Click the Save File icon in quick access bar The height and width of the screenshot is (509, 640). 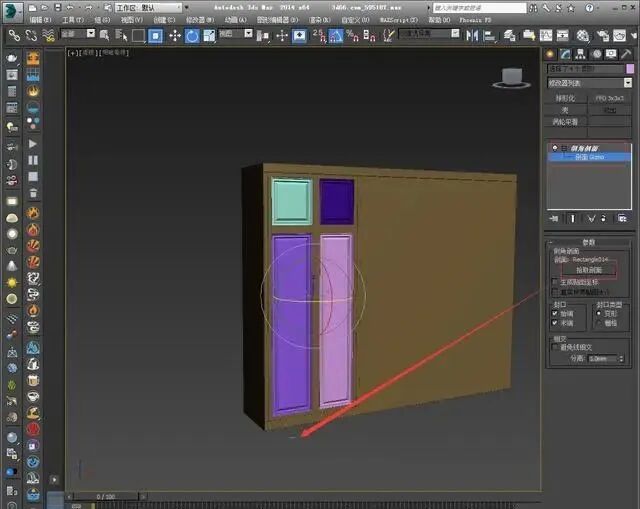58,7
